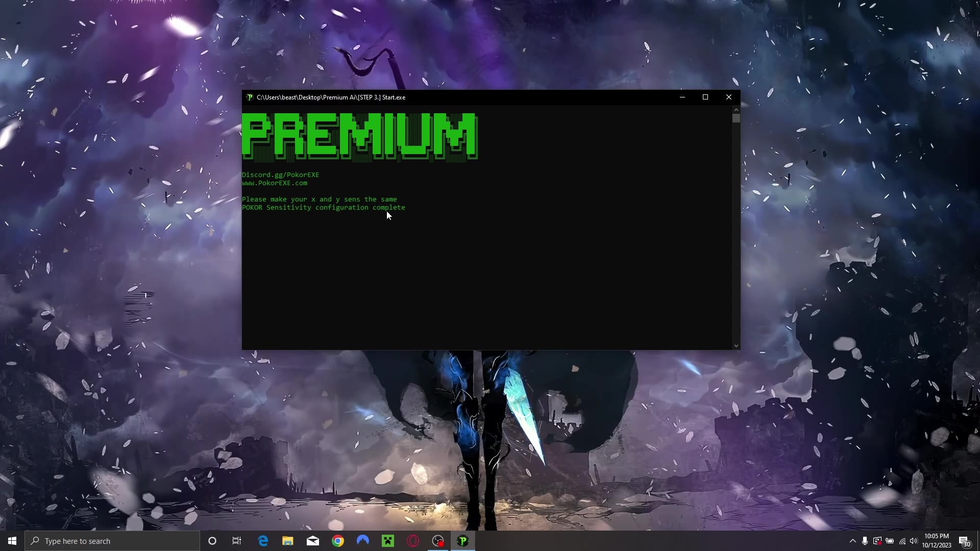Image resolution: width=980 pixels, height=551 pixels.
Task: Open Opera GX browser
Action: pyautogui.click(x=412, y=540)
